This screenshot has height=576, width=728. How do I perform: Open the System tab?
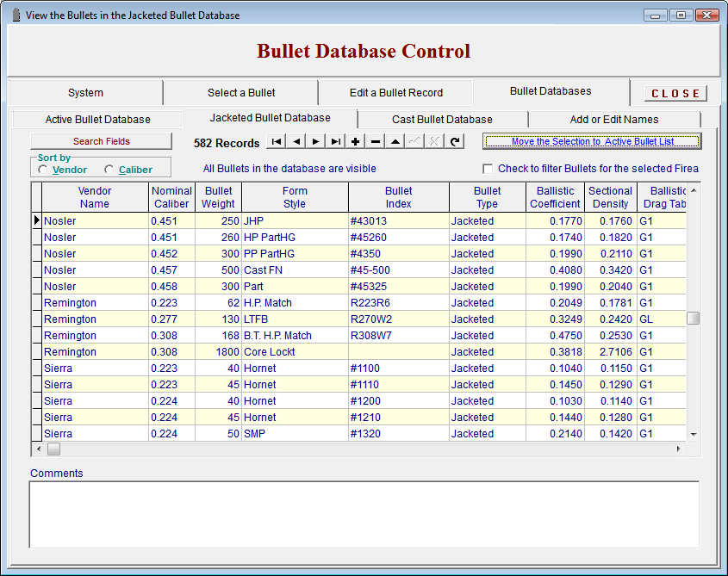pyautogui.click(x=85, y=93)
